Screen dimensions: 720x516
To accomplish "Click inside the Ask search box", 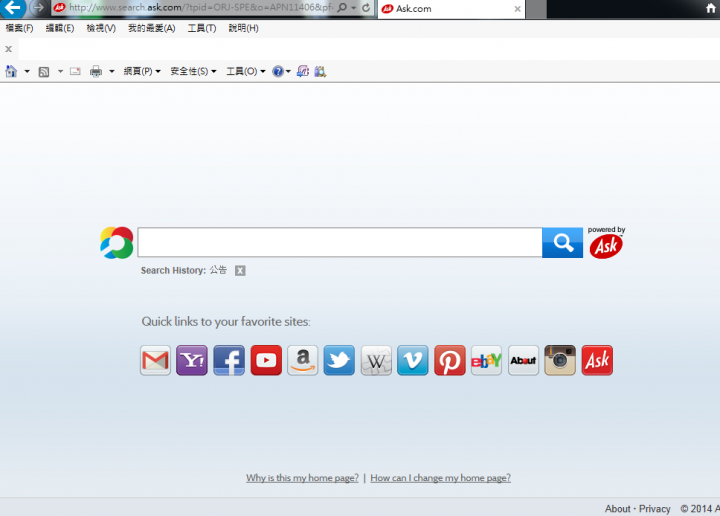I will (340, 242).
